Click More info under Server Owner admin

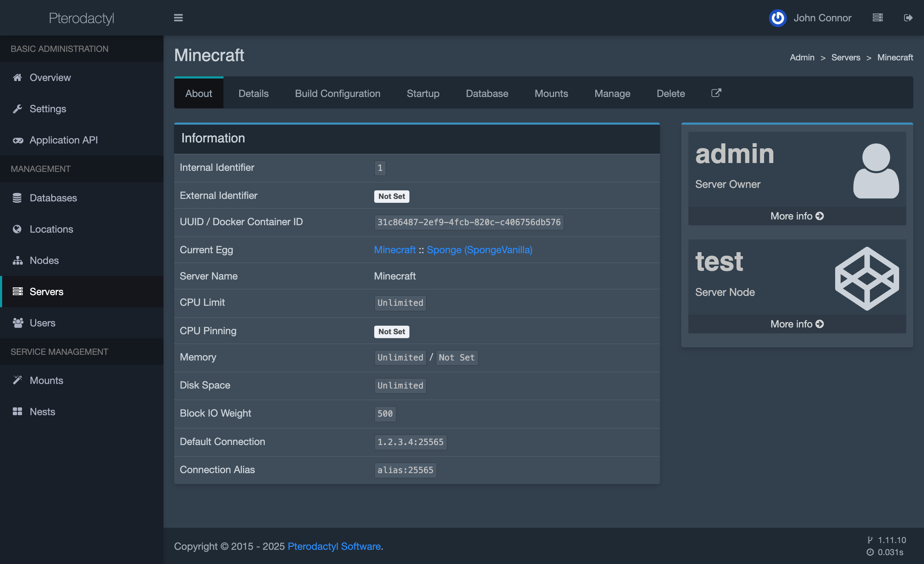797,216
